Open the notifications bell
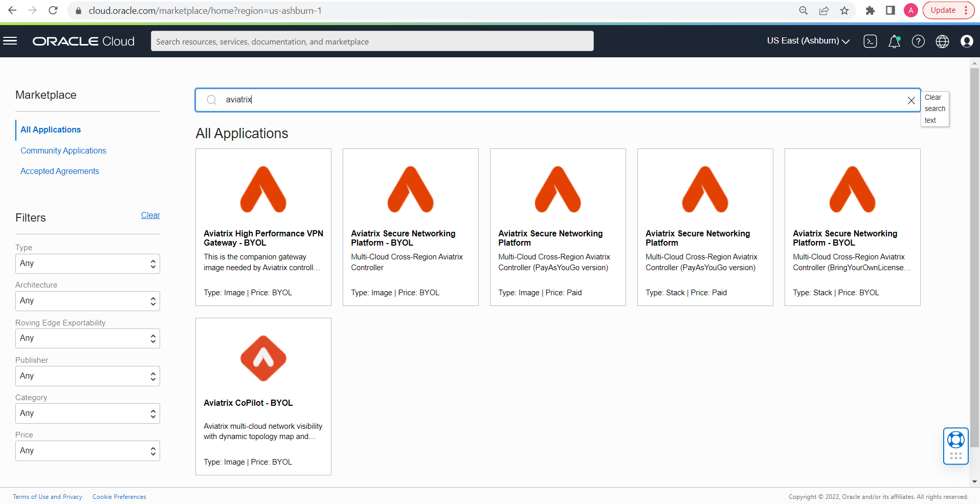This screenshot has height=504, width=980. click(894, 41)
